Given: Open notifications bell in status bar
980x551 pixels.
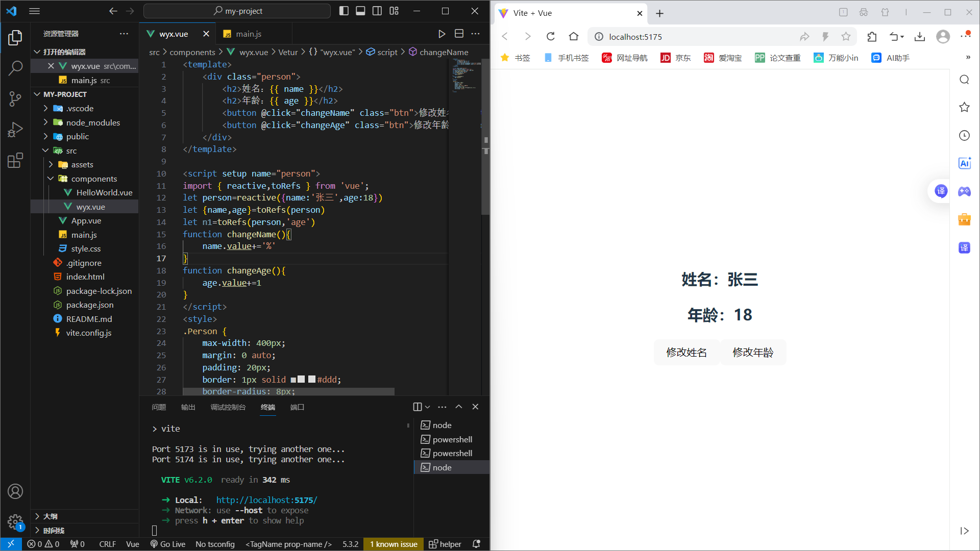Looking at the screenshot, I should [x=476, y=544].
